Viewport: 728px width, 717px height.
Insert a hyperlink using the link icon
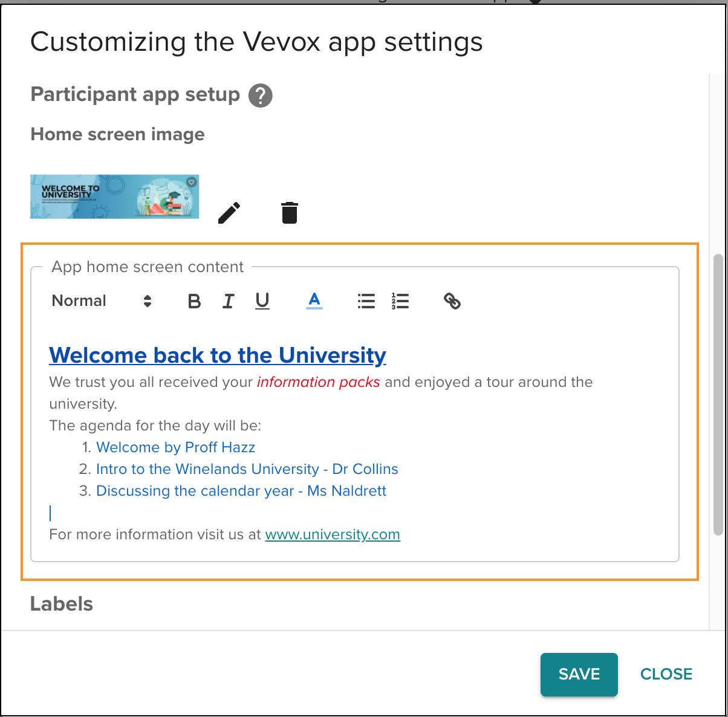tap(452, 300)
